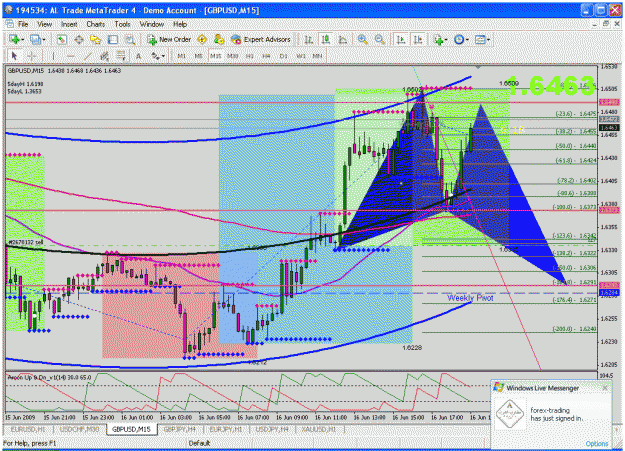Switch to the USDCHF,M30 chart tab
This screenshot has width=625, height=451.
(x=79, y=429)
